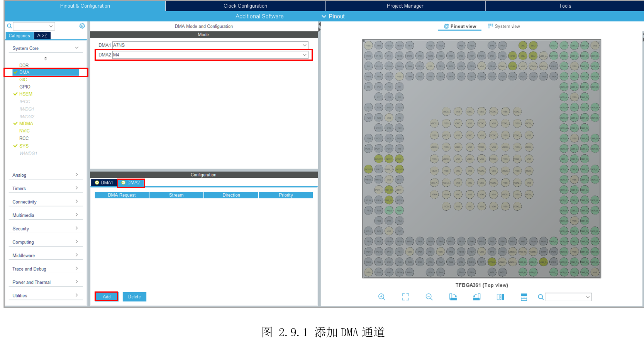644x339 pixels.
Task: Click the zoom out magnifier icon
Action: (x=429, y=297)
